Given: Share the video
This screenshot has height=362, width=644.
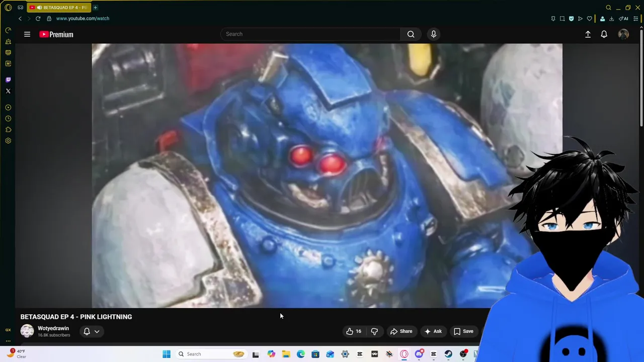Looking at the screenshot, I should 401,331.
